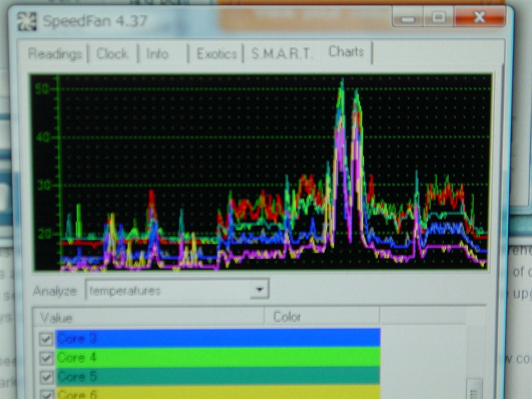This screenshot has height=399, width=532.
Task: Open the Info tab
Action: point(157,54)
